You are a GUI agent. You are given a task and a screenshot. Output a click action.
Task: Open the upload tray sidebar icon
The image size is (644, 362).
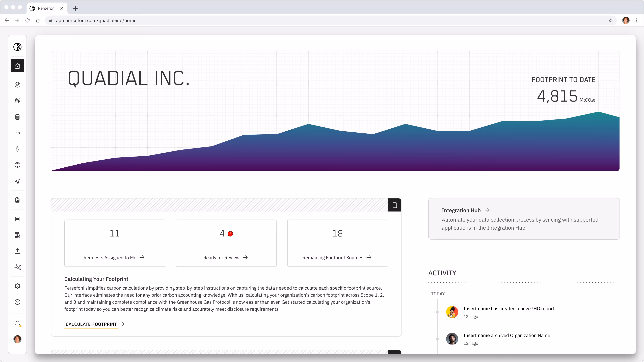[17, 251]
